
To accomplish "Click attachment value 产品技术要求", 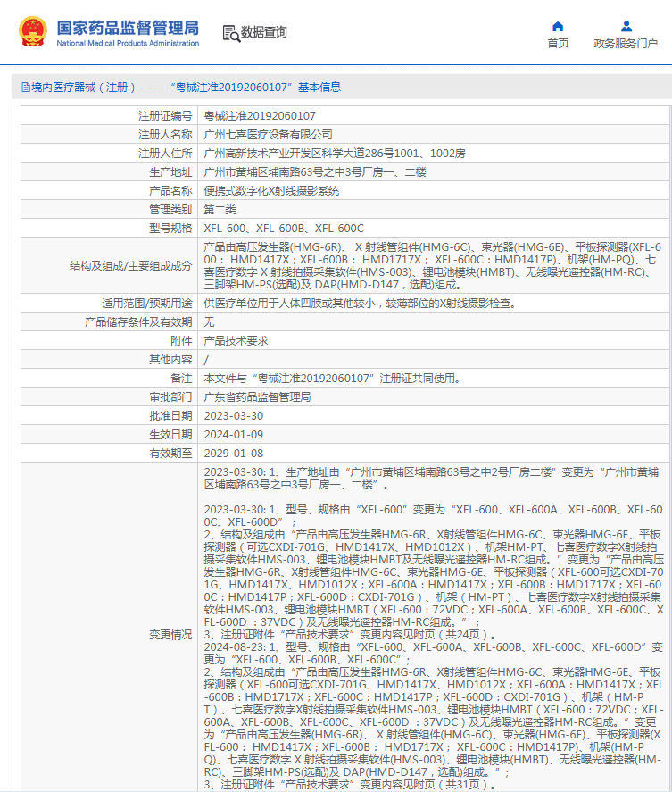I will [236, 341].
